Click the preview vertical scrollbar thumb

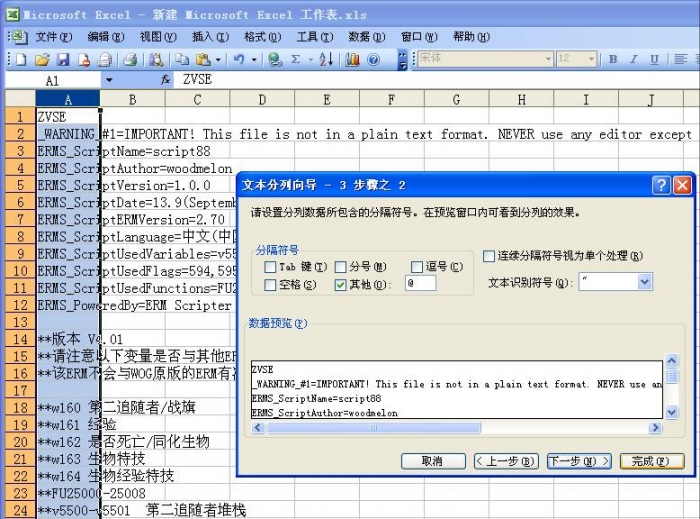(671, 376)
